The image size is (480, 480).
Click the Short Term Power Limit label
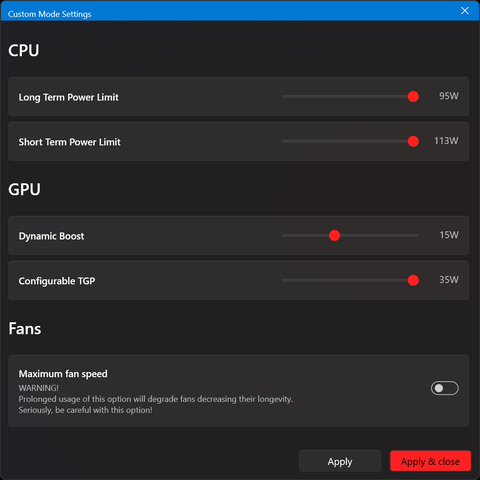(69, 142)
